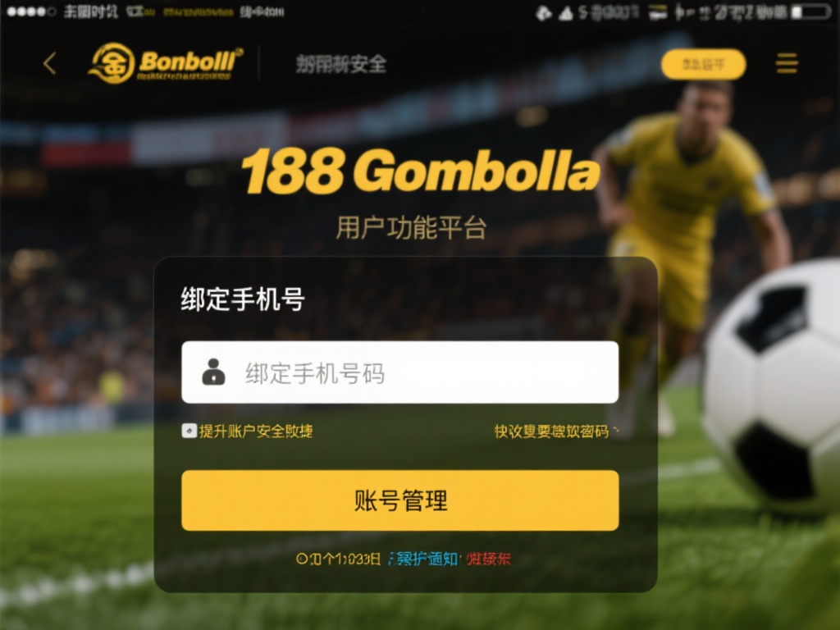The width and height of the screenshot is (840, 630).
Task: Open the hamburger menu
Action: [787, 63]
